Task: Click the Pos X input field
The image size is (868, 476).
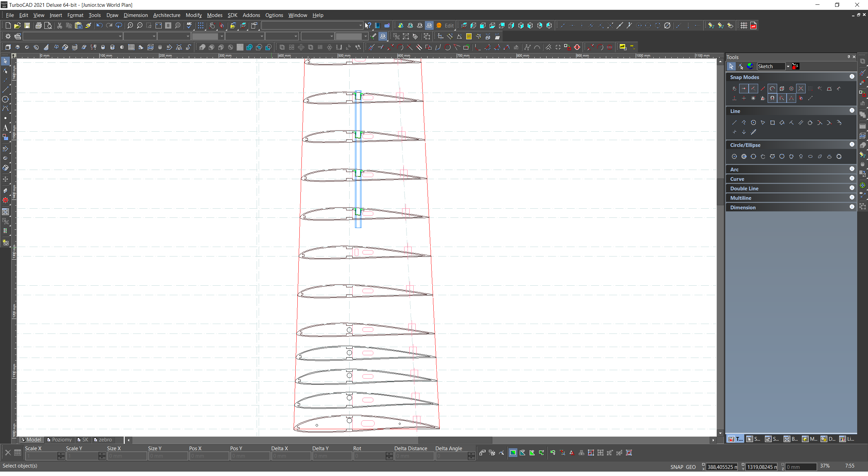Action: click(209, 456)
